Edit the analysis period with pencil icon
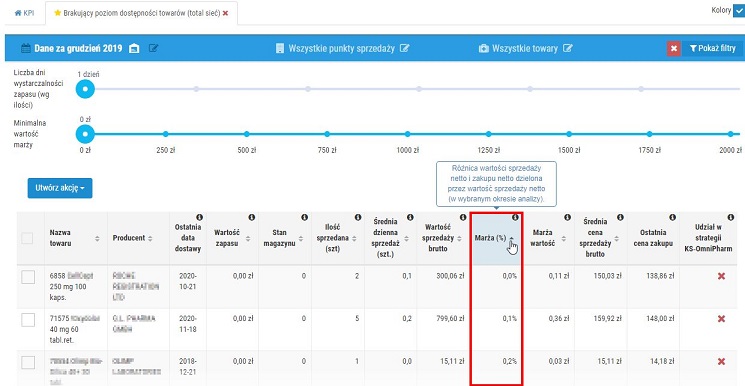 (153, 48)
